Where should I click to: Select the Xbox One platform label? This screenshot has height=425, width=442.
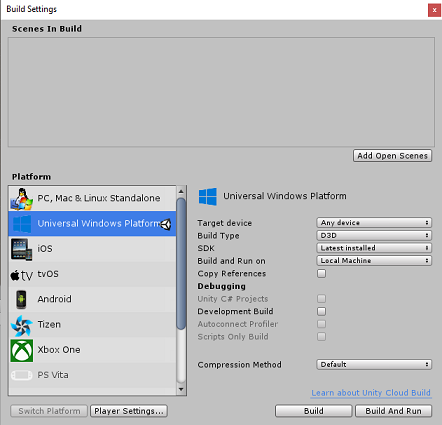59,350
